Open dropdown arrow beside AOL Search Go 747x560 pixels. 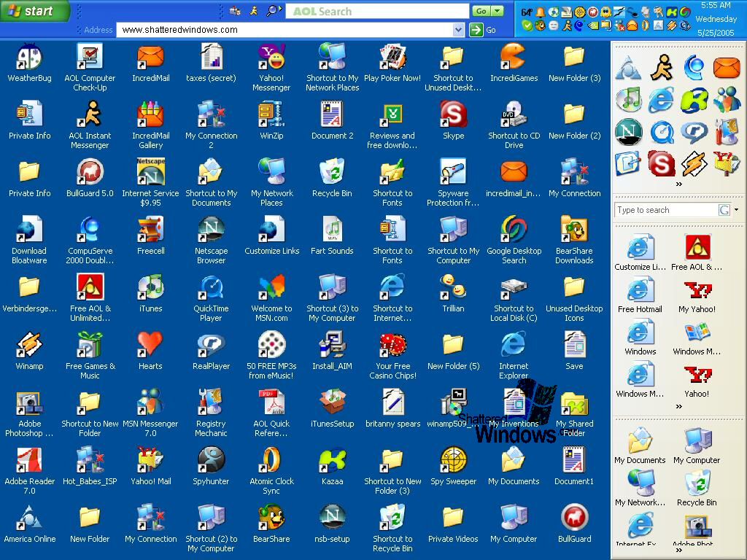coord(498,11)
